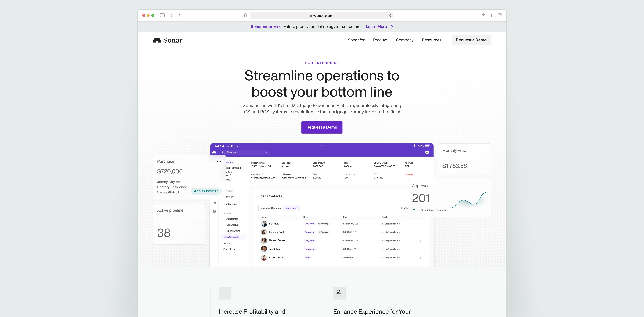Screen dimensions: 644x317
Task: Expand the Loan Setup section chevron
Action: [224, 225]
